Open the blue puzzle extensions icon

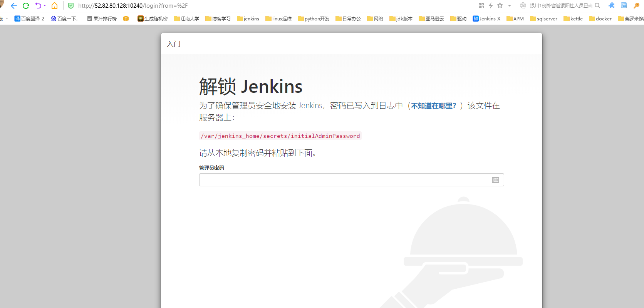[612, 5]
